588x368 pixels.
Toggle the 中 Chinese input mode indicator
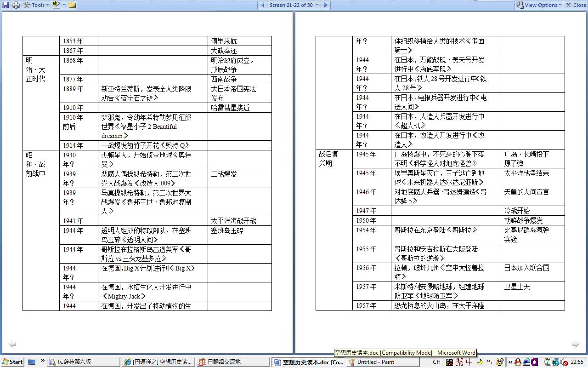click(469, 362)
